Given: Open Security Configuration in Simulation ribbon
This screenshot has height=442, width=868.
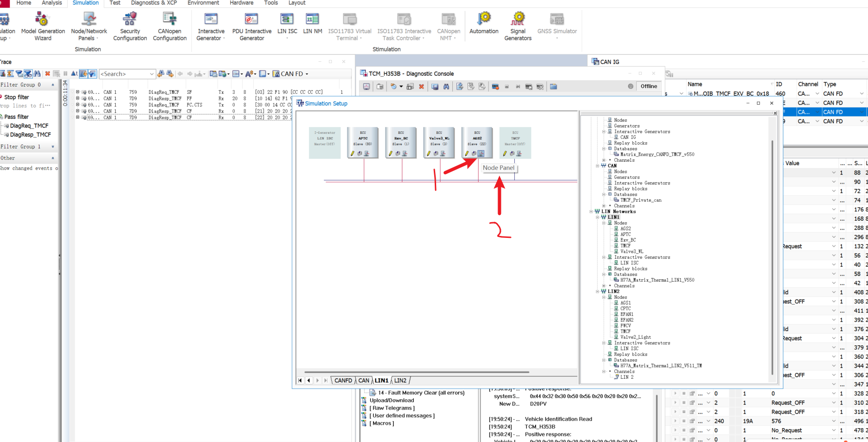Looking at the screenshot, I should coord(130,26).
